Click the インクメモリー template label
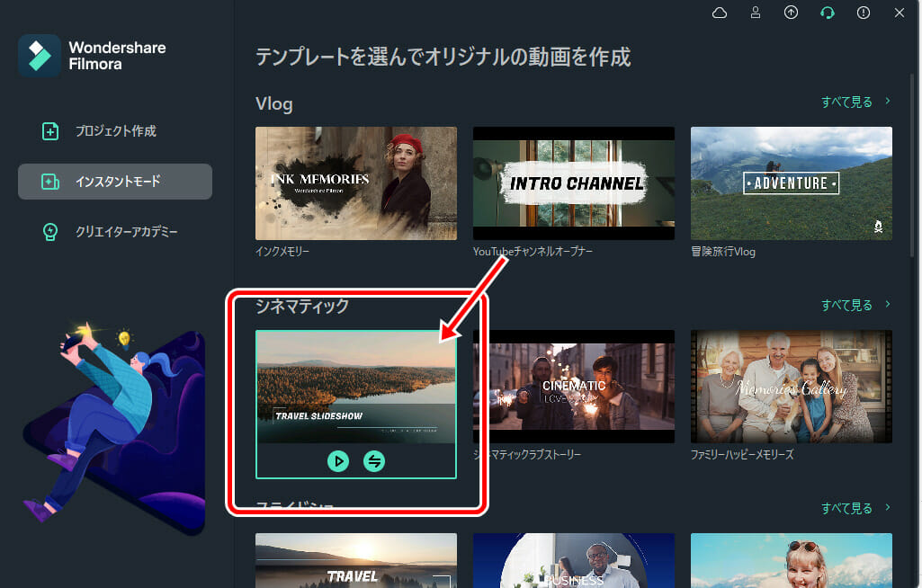Viewport: 922px width, 588px height. coord(282,252)
